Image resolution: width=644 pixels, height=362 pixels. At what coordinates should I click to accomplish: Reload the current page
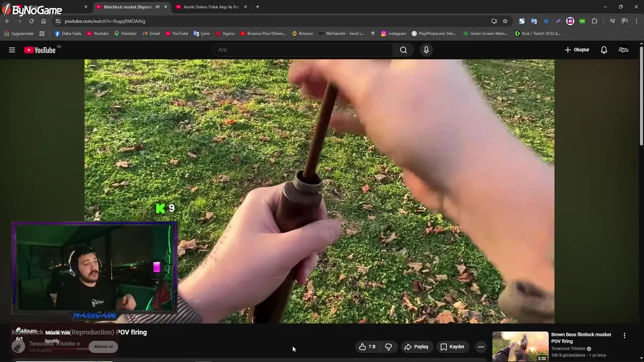coord(31,21)
